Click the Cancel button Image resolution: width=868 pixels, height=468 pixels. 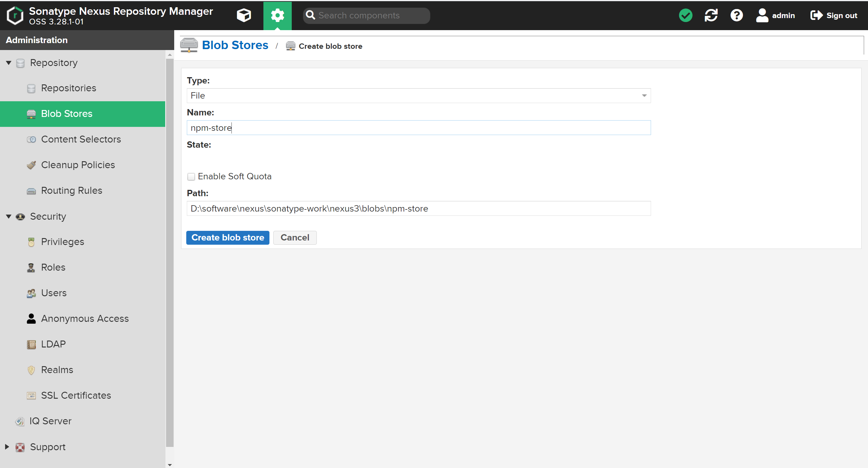pos(294,237)
